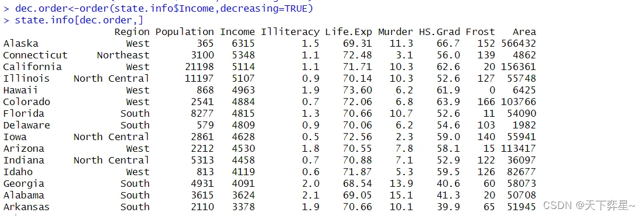Click the Life.Exp column header

click(x=349, y=32)
